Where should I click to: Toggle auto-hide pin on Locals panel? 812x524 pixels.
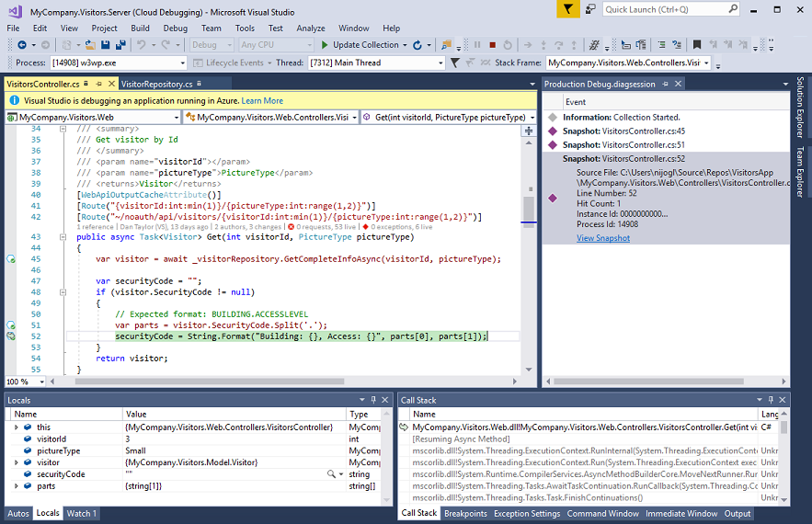[373, 400]
